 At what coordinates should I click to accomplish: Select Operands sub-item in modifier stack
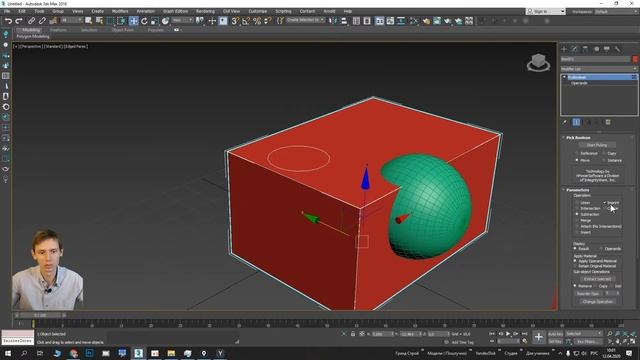click(x=579, y=83)
